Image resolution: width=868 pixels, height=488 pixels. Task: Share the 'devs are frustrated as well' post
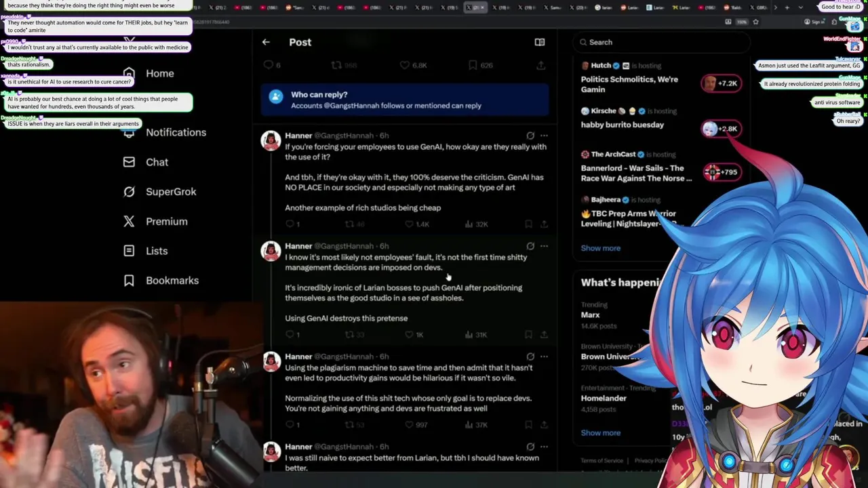coord(543,424)
